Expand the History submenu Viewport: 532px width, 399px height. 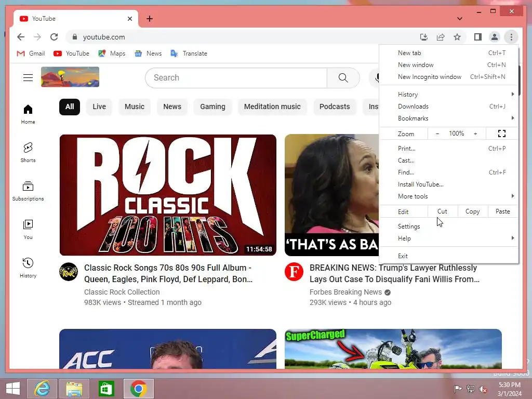click(x=449, y=95)
